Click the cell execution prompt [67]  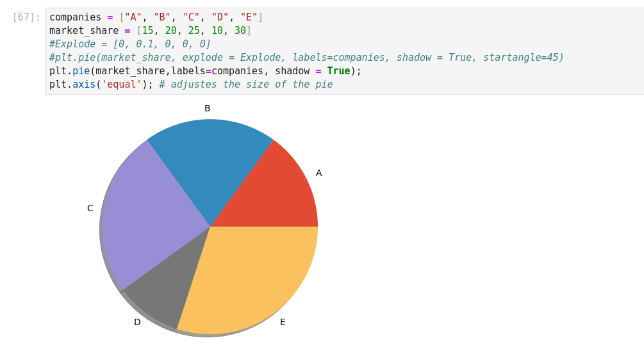26,17
